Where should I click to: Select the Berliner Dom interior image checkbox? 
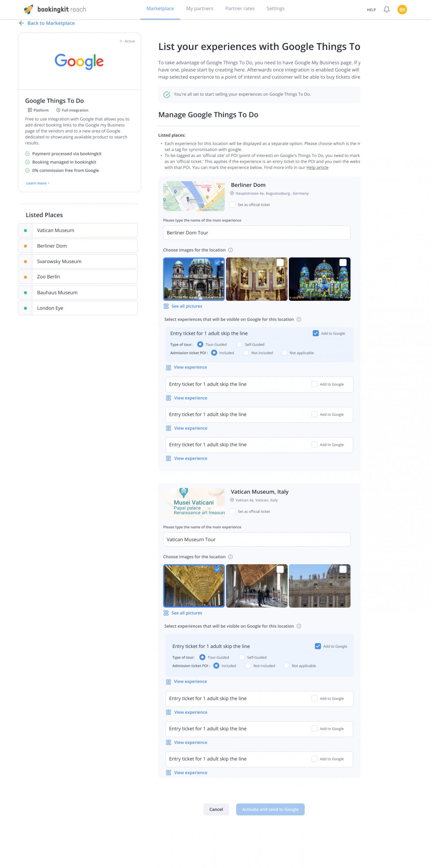[x=280, y=262]
